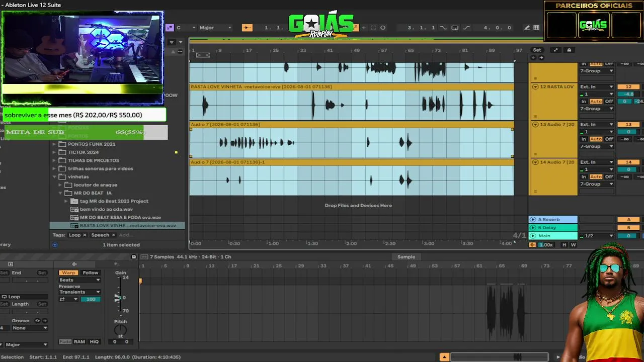Screen dimensions: 644x362
Task: Toggle HiQ for the clip
Action: (x=94, y=342)
